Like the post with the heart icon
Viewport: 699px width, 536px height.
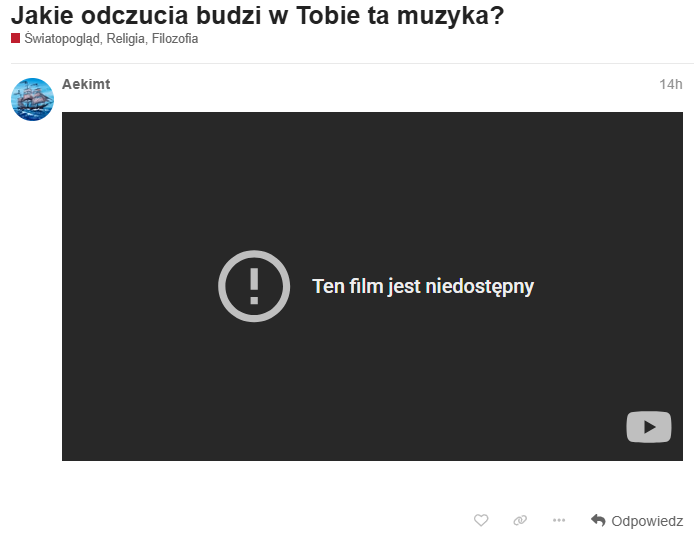pos(481,520)
